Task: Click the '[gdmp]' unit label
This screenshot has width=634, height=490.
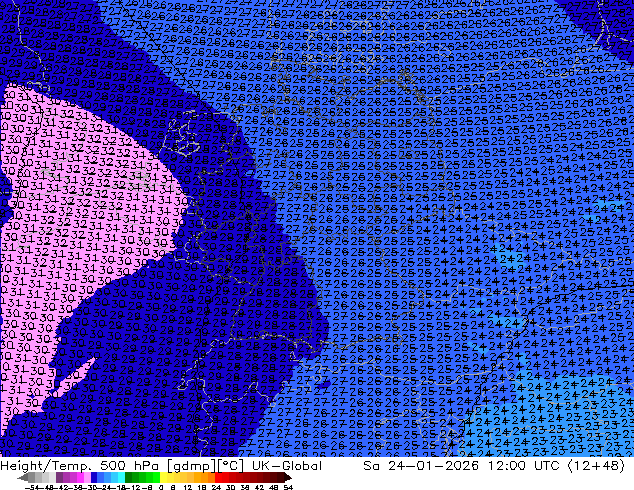Action: (x=191, y=466)
